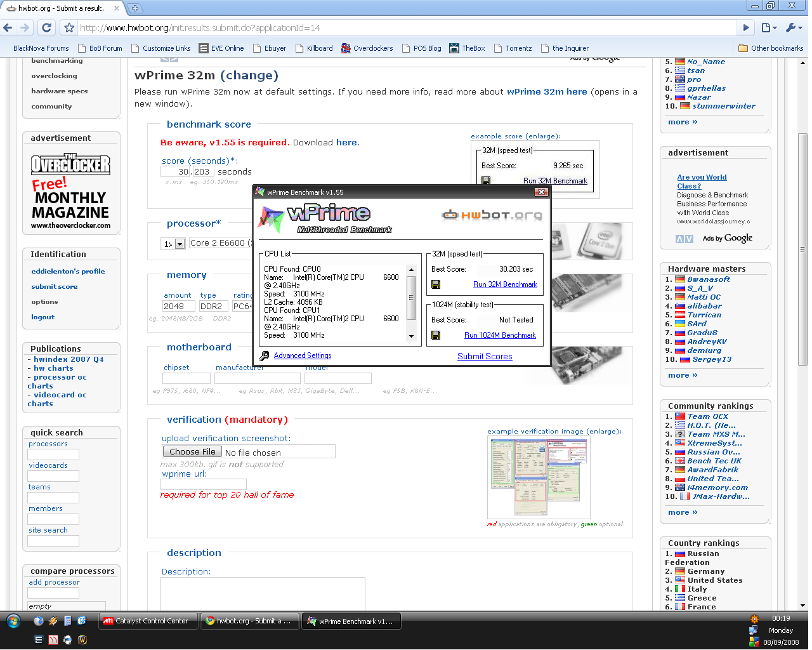
Task: Click the memory amount field showing 2048
Action: (179, 306)
